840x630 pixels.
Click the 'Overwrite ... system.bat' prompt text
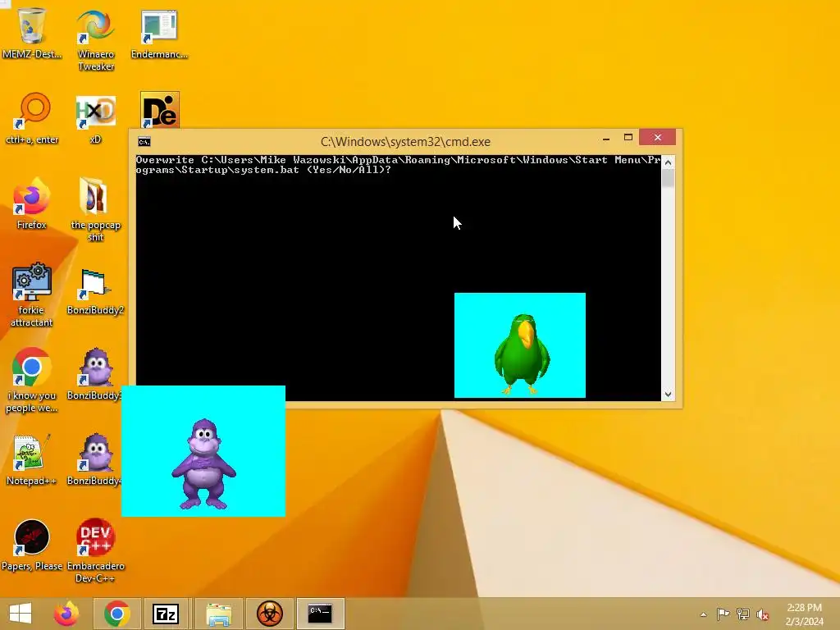pos(398,164)
